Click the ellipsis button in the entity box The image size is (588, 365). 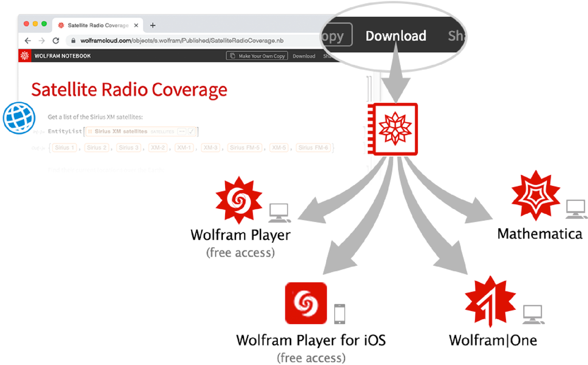pyautogui.click(x=182, y=131)
